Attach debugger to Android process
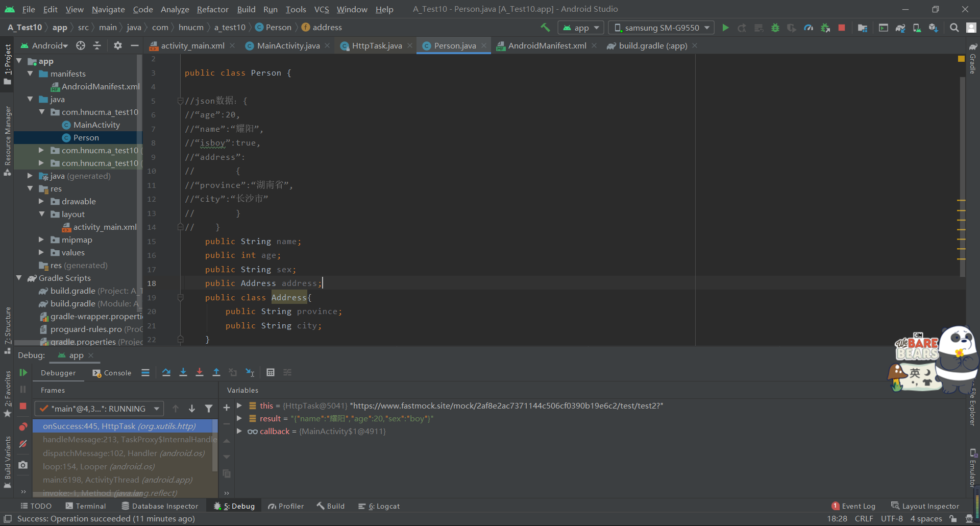 point(825,28)
